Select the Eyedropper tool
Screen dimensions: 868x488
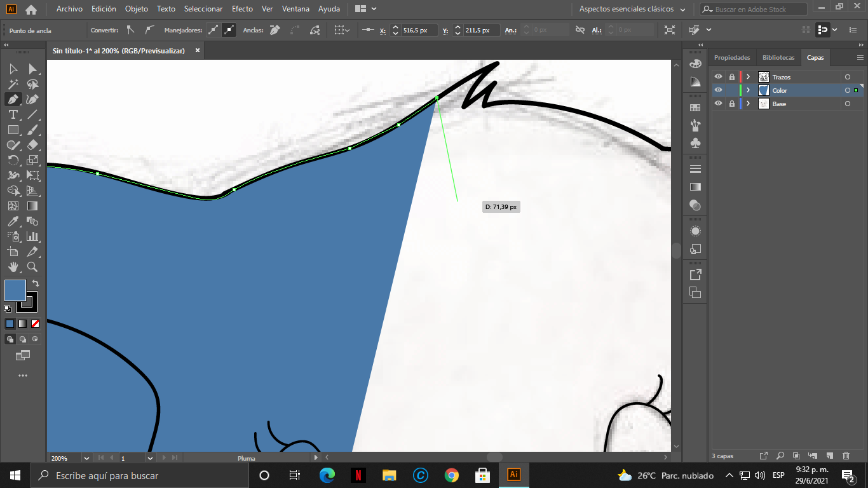pos(13,221)
